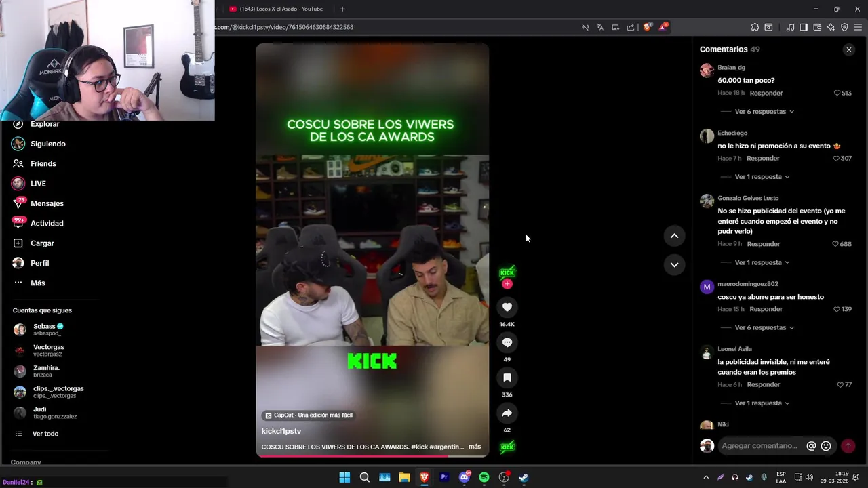Like Braian_dg's comment heart
Image resolution: width=868 pixels, height=488 pixels.
[837, 93]
